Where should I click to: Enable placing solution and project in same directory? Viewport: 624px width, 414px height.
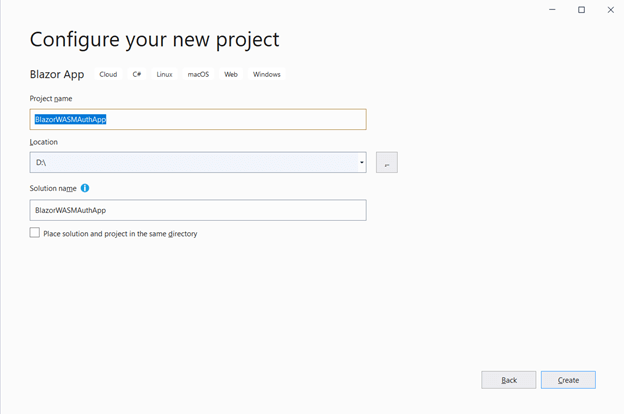[35, 233]
